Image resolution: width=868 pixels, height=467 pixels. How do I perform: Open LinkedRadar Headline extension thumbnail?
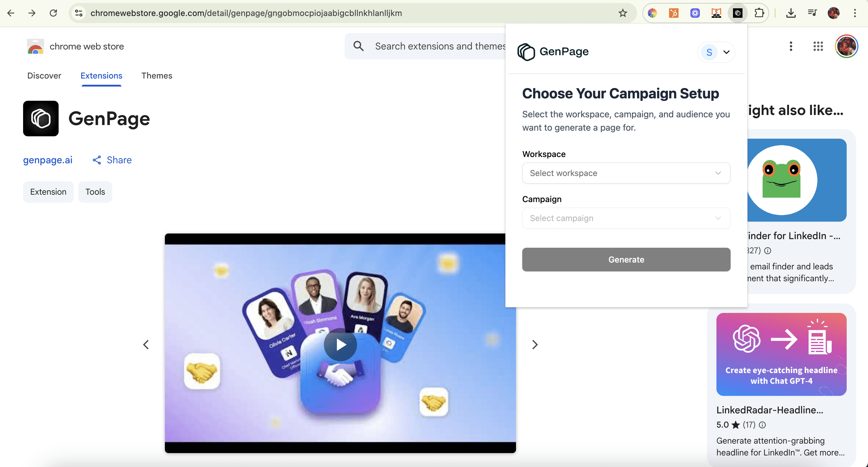pos(781,354)
